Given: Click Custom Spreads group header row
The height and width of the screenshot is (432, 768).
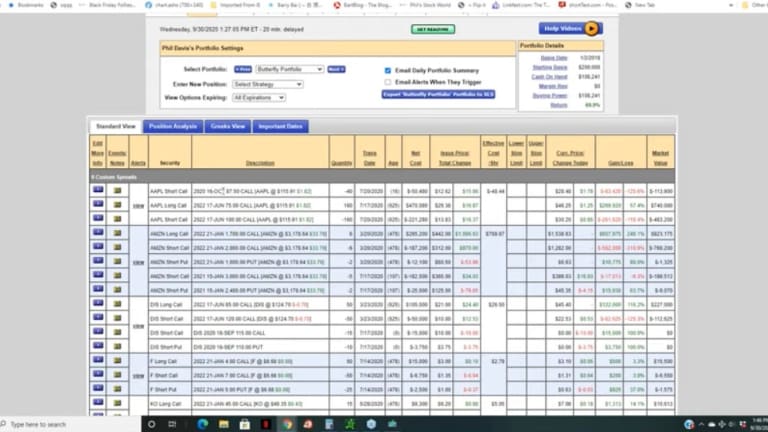Looking at the screenshot, I should pyautogui.click(x=382, y=177).
